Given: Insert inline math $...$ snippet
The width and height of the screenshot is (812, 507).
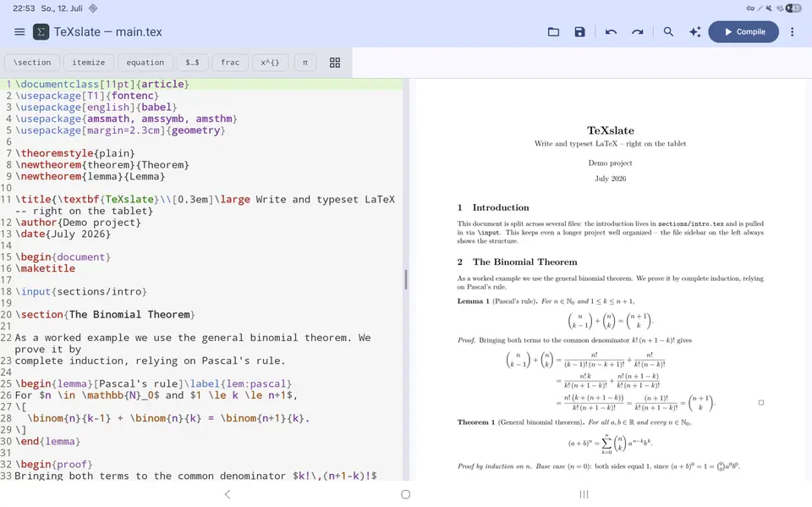Looking at the screenshot, I should click(x=192, y=62).
